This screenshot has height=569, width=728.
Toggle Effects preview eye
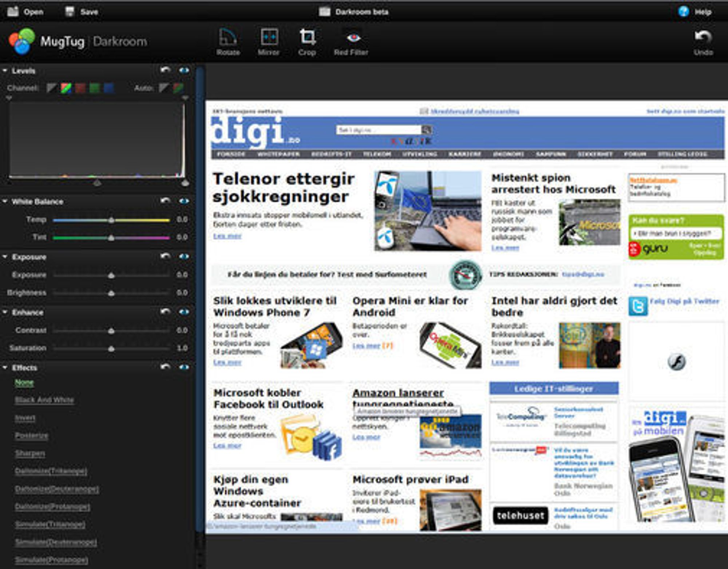tap(184, 367)
